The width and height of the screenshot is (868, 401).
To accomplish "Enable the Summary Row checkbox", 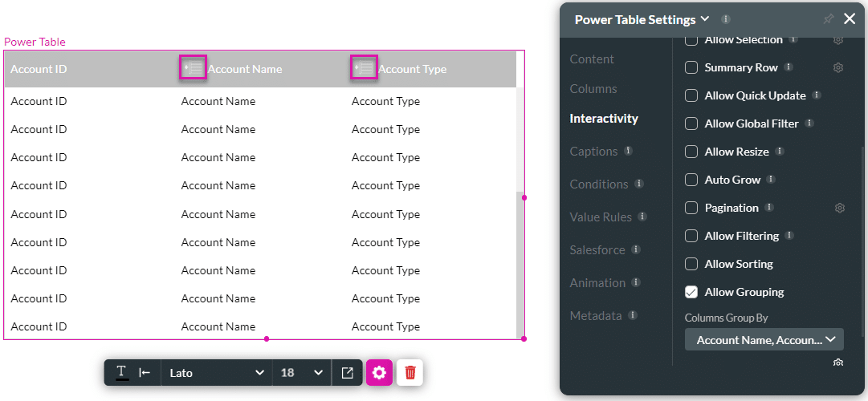I will (691, 67).
